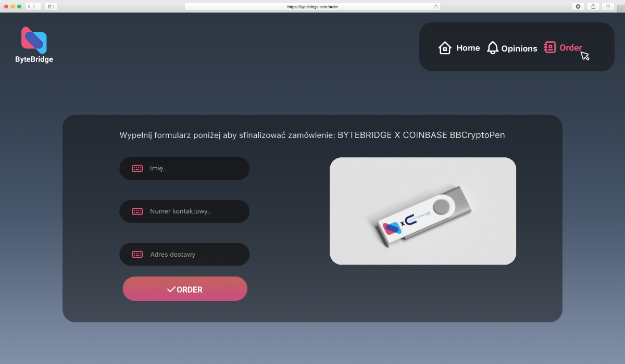This screenshot has height=364, width=625.
Task: Click keyboard icon in Numer kontaktowy field
Action: tap(137, 211)
